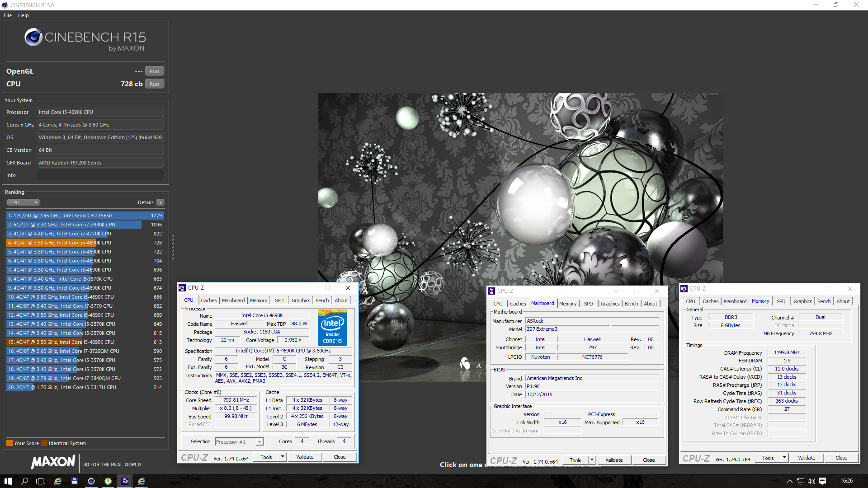This screenshot has height=488, width=868.
Task: Click Validate in processor CPU-Z window
Action: point(305,457)
